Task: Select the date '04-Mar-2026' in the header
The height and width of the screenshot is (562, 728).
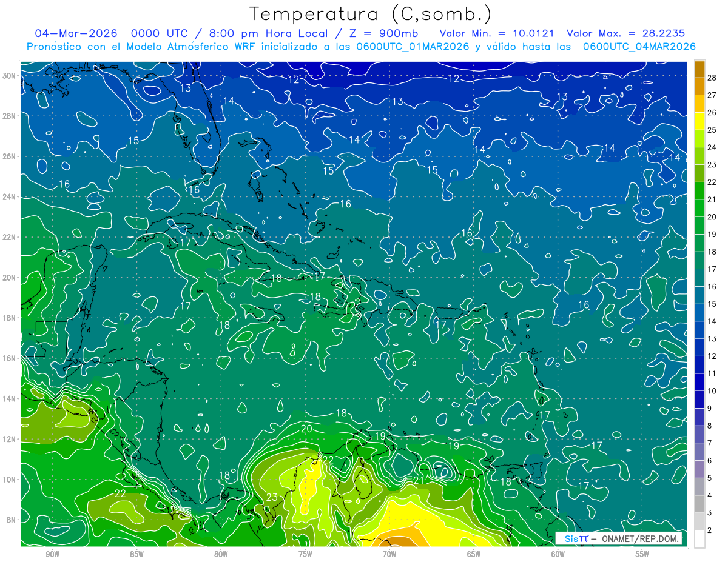Action: 75,33
